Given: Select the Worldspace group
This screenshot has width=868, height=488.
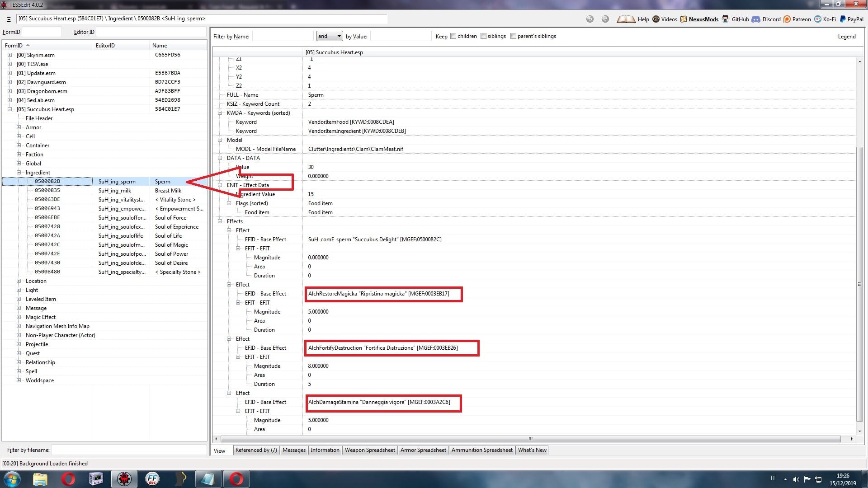Looking at the screenshot, I should [40, 380].
